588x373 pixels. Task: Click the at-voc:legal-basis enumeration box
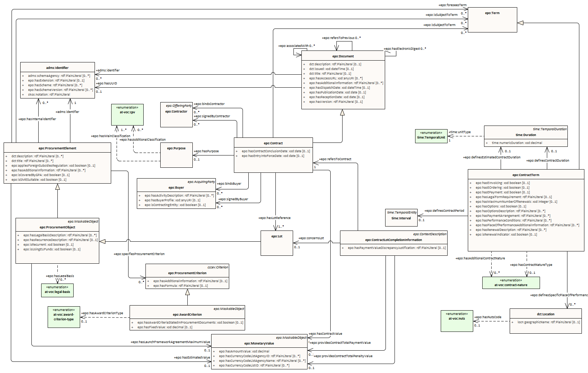coord(57,290)
